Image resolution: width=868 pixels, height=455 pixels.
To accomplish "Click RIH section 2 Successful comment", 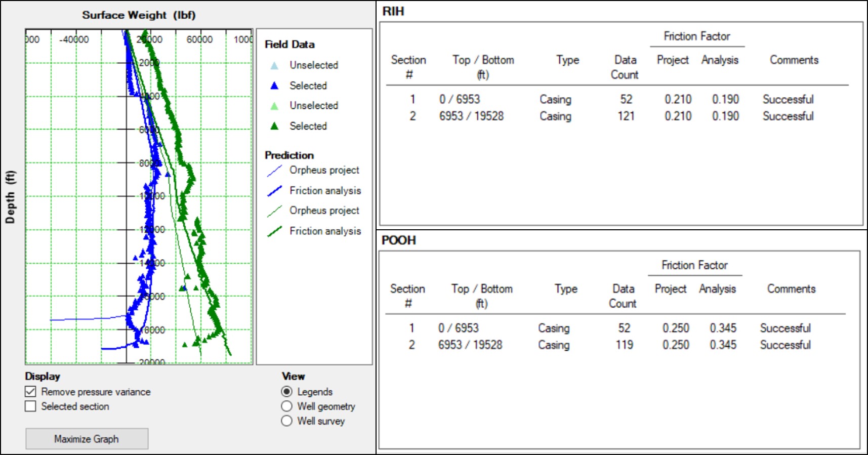I will point(788,116).
